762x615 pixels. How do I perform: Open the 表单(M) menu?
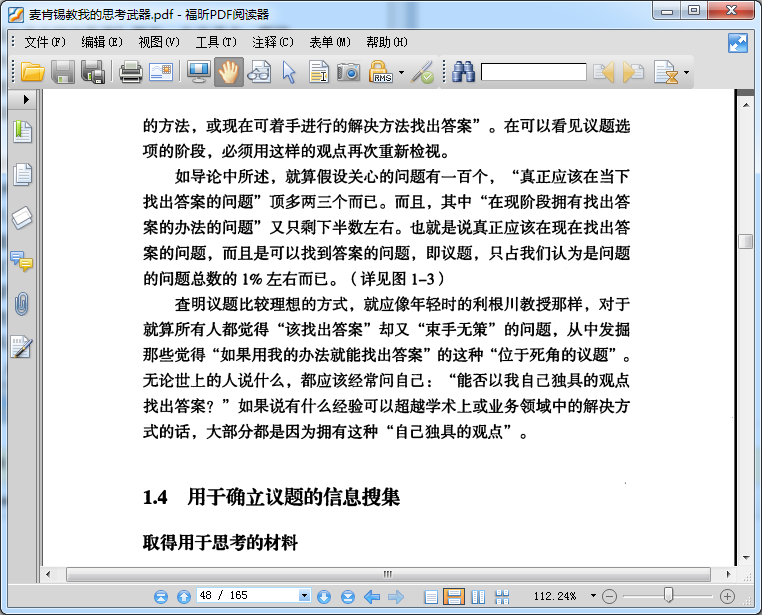click(330, 42)
